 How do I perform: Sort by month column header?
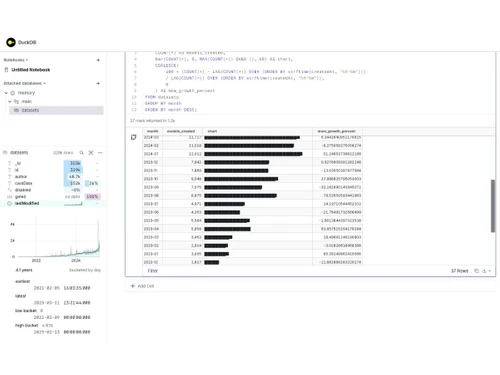click(x=152, y=131)
